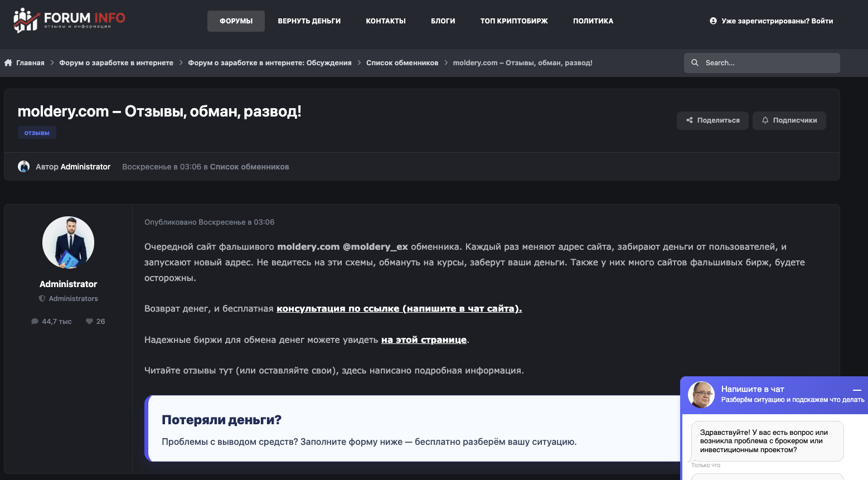This screenshot has height=480, width=868.
Task: Click the Поделиться share button
Action: point(712,120)
